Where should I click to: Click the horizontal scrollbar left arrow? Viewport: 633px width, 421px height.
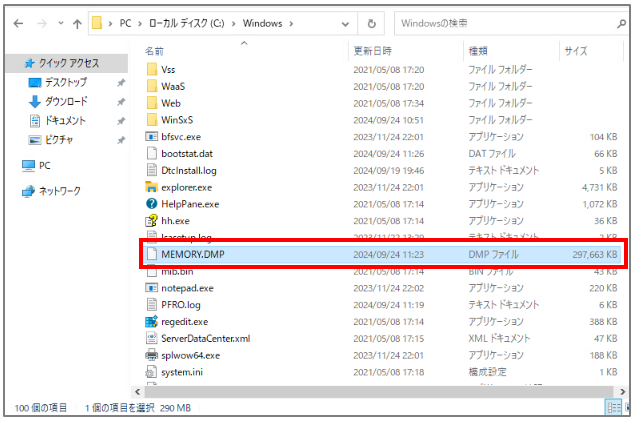138,392
